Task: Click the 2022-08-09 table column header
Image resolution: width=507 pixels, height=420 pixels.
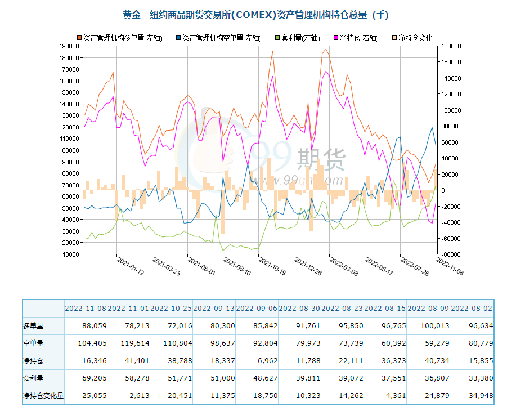Action: 428,309
